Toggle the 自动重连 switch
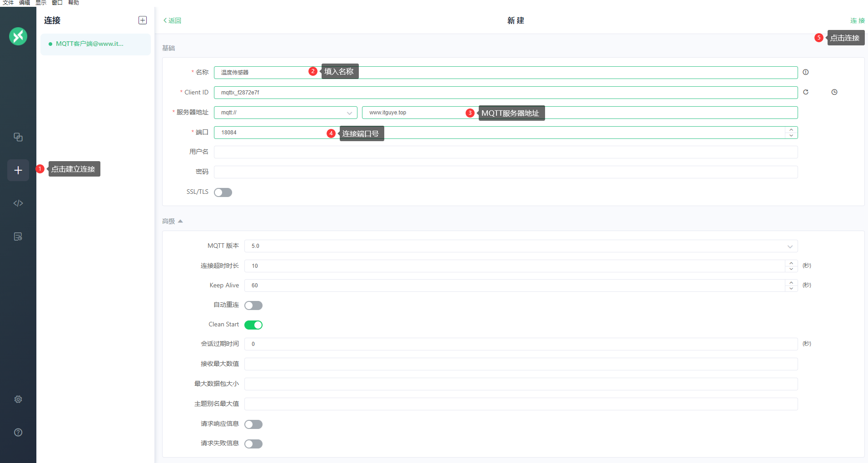This screenshot has height=463, width=868. coord(253,305)
